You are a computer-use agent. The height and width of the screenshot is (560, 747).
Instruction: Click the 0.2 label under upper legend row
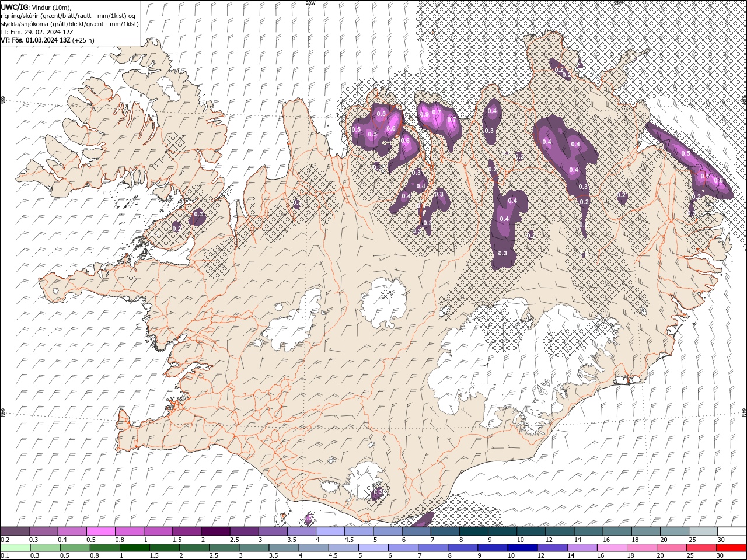[x=5, y=540]
